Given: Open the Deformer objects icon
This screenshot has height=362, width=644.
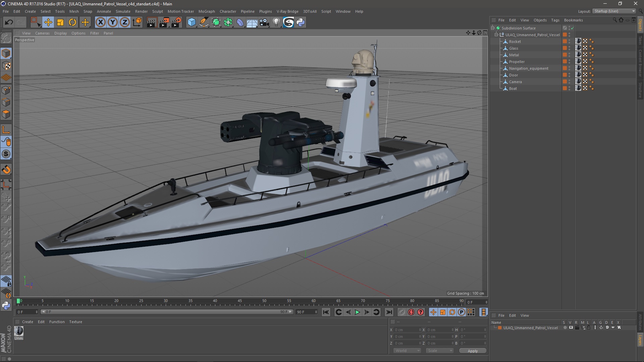Looking at the screenshot, I should point(240,22).
